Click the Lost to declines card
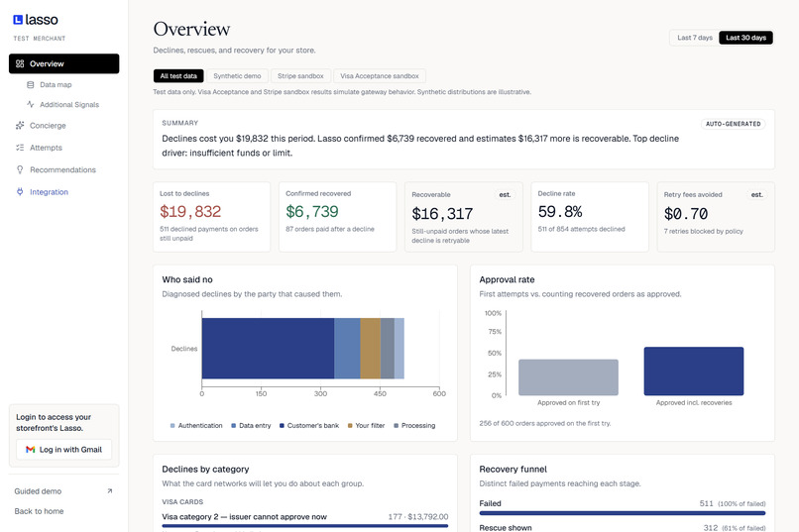The height and width of the screenshot is (532, 799). coord(211,217)
